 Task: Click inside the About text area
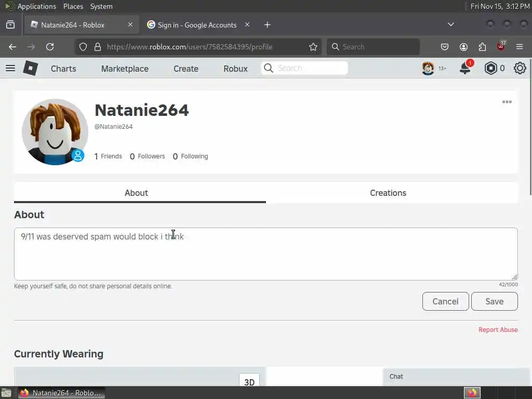[265, 254]
